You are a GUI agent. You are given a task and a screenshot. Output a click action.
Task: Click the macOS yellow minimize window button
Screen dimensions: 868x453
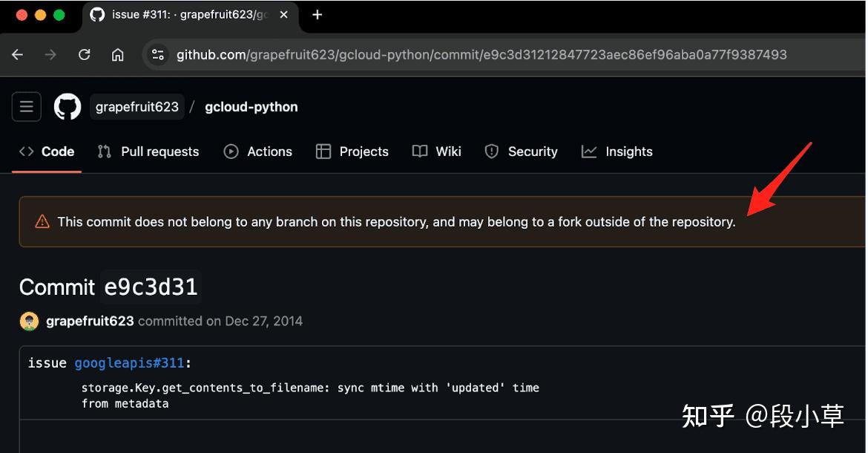pyautogui.click(x=40, y=15)
